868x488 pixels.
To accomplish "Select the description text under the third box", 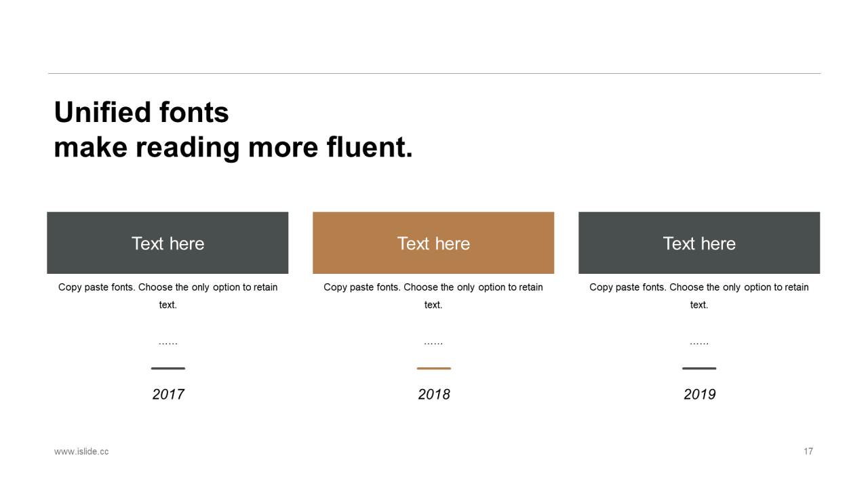I will click(699, 296).
